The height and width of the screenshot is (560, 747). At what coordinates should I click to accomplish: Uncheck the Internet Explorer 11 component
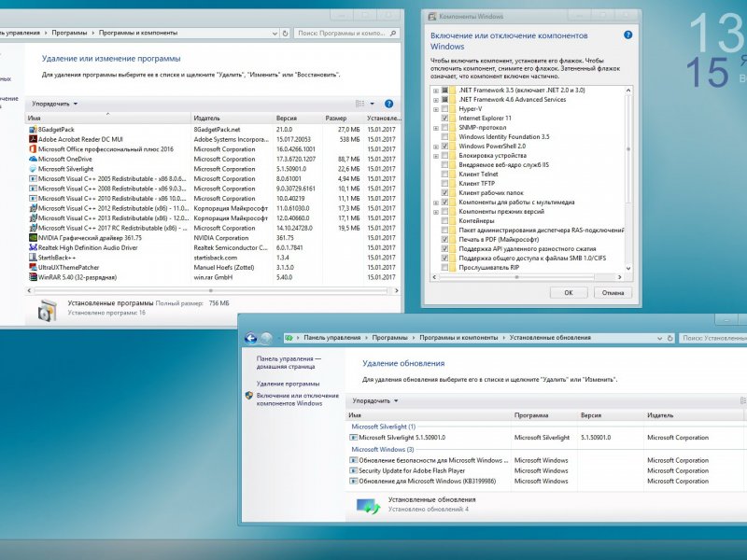(445, 119)
